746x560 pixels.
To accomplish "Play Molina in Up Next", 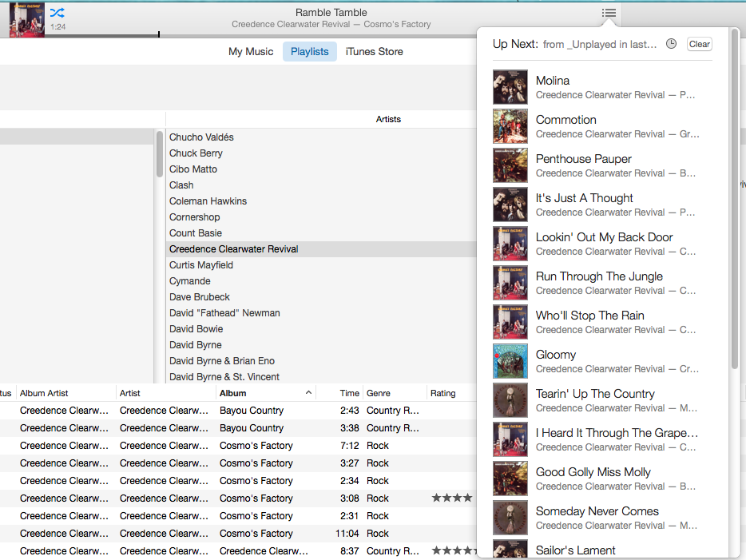I will [603, 87].
